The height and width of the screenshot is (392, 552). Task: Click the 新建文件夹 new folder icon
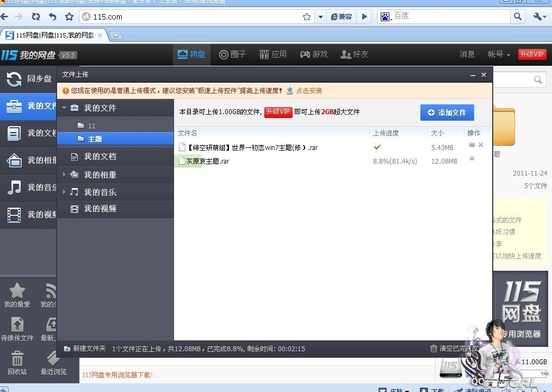67,349
